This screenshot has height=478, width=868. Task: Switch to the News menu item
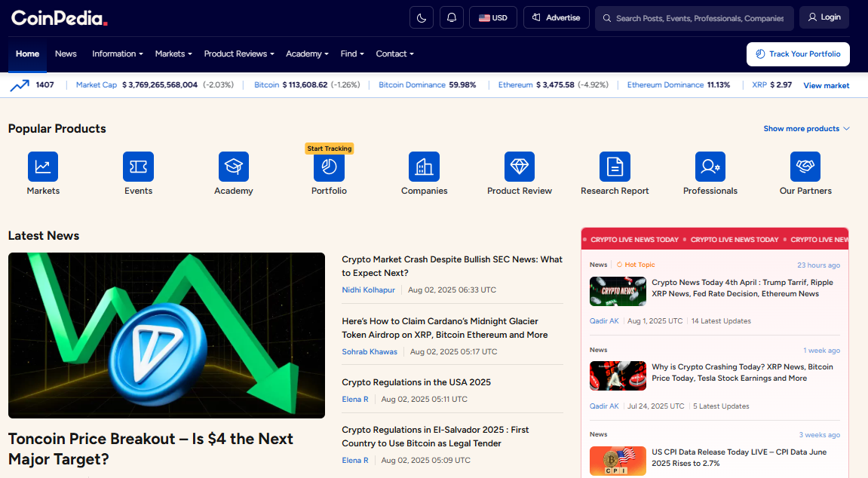coord(66,54)
